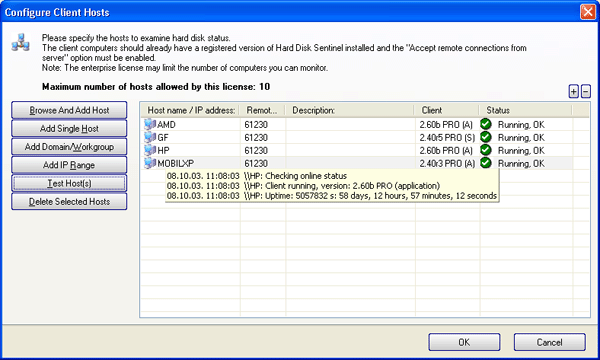Click green status checkmark in GF row
This screenshot has width=600, height=360.
(486, 137)
